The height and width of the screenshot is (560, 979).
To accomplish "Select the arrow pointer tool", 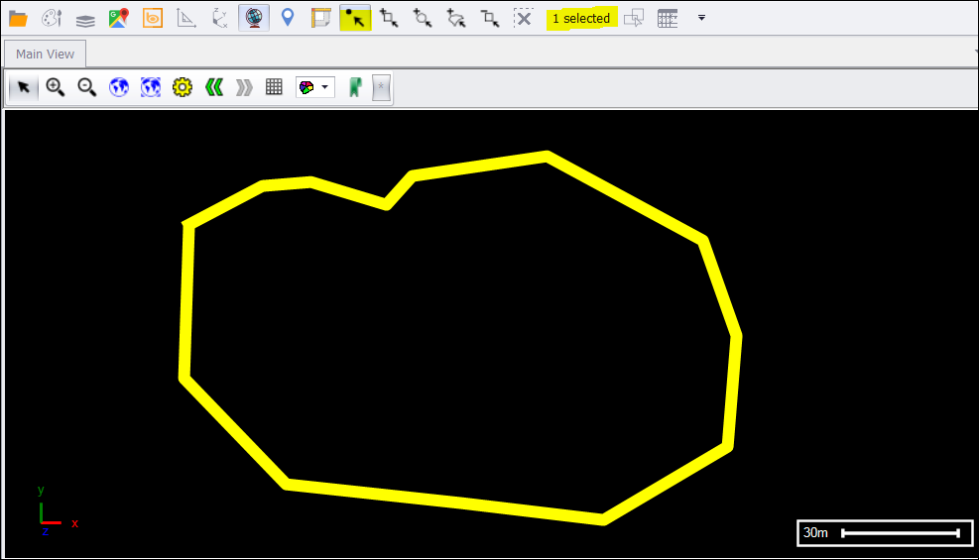I will 23,87.
